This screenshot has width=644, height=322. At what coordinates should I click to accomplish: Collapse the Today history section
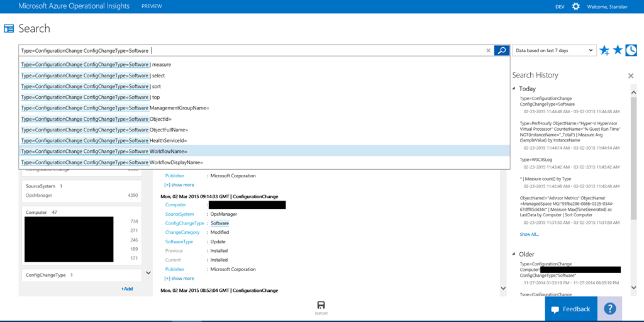pyautogui.click(x=514, y=89)
